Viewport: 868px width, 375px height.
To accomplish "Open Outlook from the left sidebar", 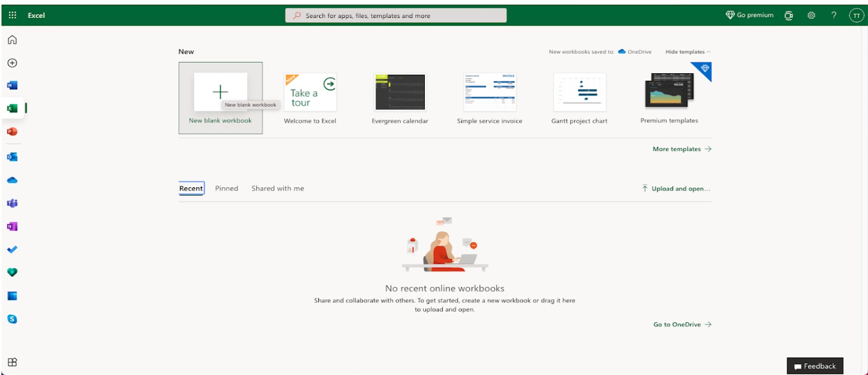I will click(12, 157).
